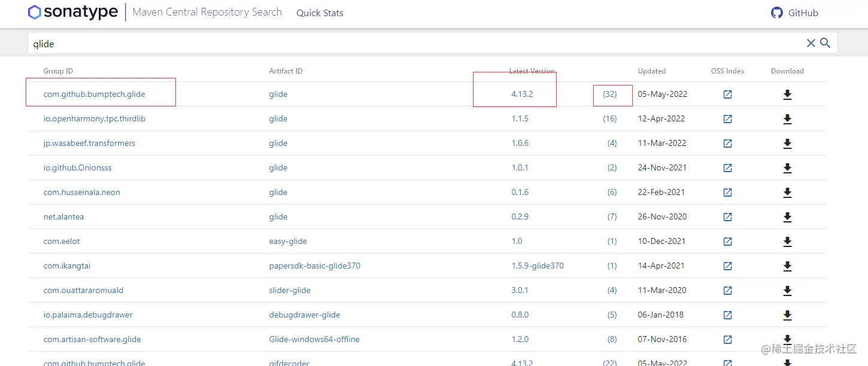Open the Sonatype logo home link

pyautogui.click(x=73, y=12)
